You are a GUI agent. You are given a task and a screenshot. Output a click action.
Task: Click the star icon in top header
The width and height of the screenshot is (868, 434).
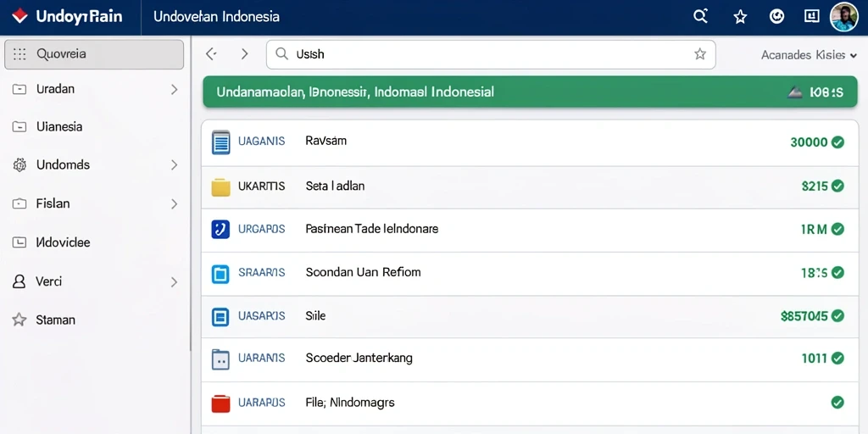tap(740, 17)
